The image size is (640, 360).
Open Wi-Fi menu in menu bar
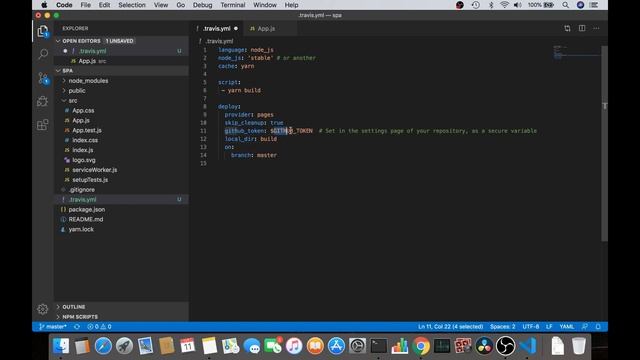tap(504, 5)
